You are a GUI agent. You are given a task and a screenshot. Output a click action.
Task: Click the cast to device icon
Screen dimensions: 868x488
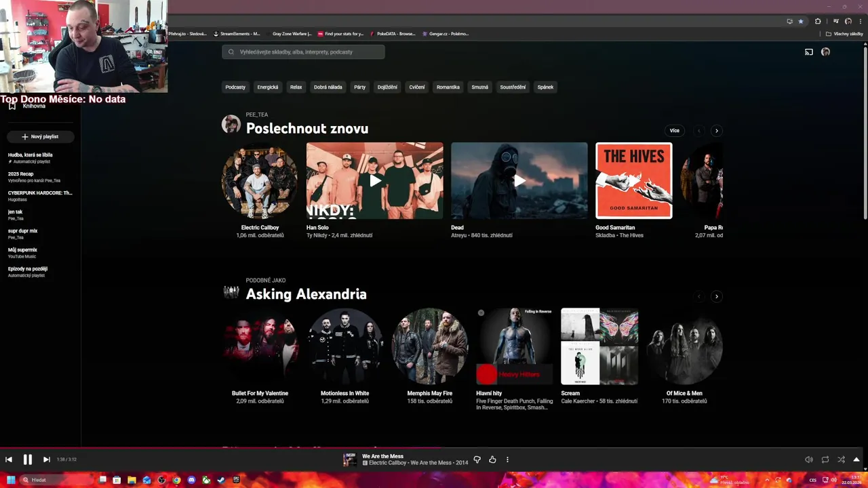point(809,52)
